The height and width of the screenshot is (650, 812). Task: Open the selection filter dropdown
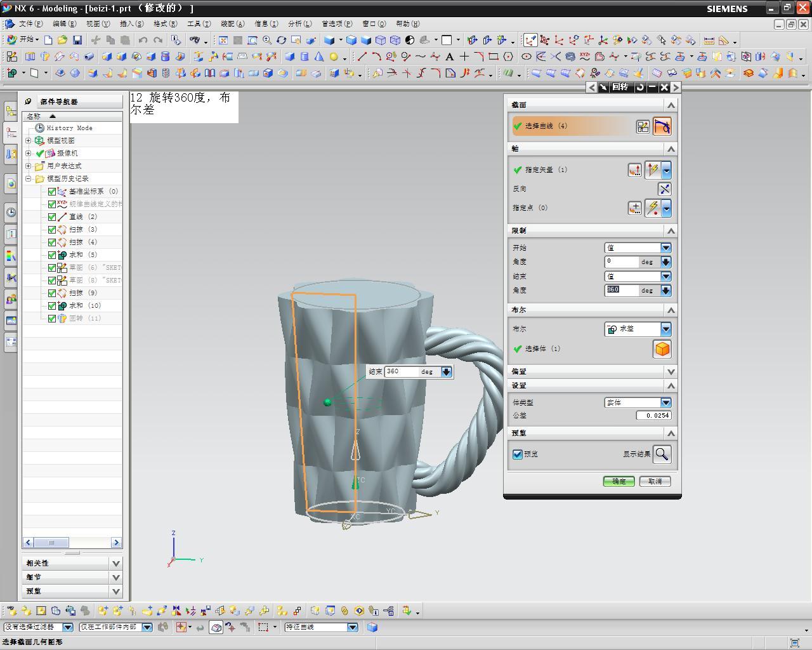point(67,627)
